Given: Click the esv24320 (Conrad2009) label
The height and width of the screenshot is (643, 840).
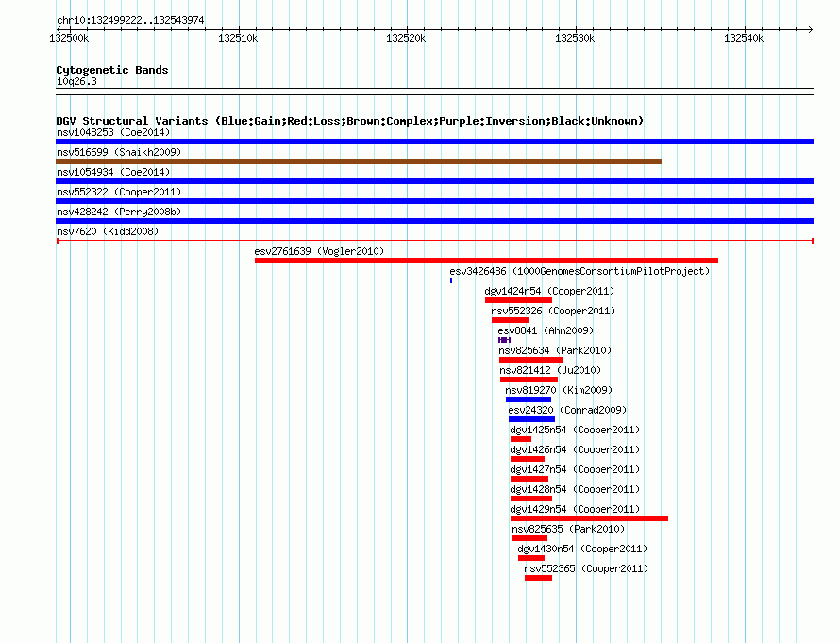Looking at the screenshot, I should click(567, 410).
